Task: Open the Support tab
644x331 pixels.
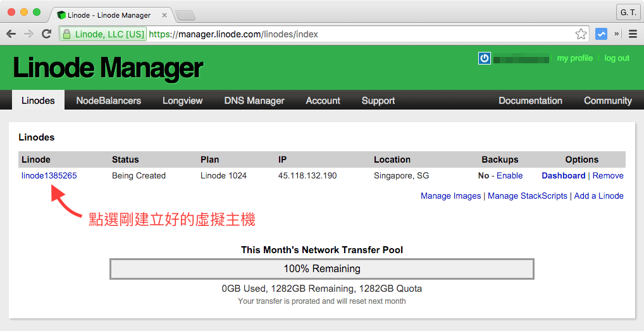Action: [x=378, y=101]
